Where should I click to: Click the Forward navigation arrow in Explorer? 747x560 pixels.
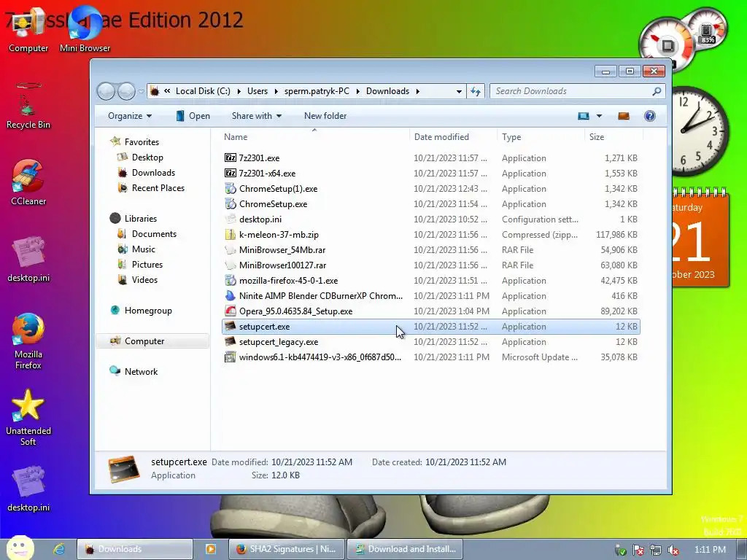(126, 91)
